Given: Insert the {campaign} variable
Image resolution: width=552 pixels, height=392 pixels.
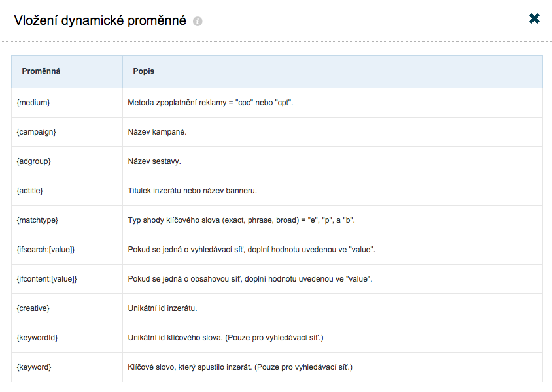Looking at the screenshot, I should 36,132.
